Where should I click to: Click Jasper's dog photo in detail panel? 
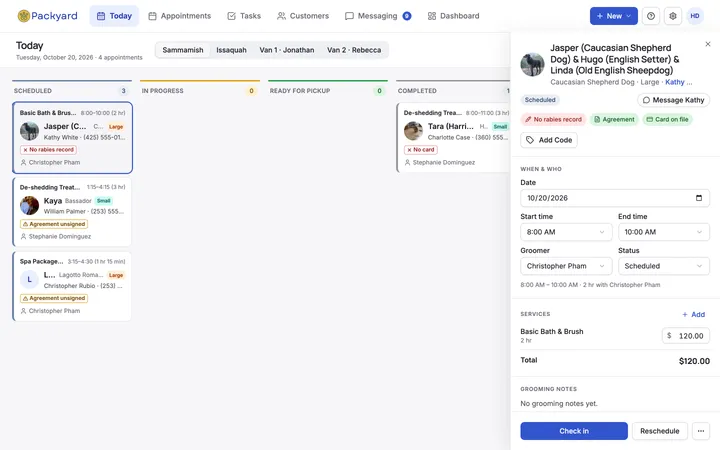point(532,64)
